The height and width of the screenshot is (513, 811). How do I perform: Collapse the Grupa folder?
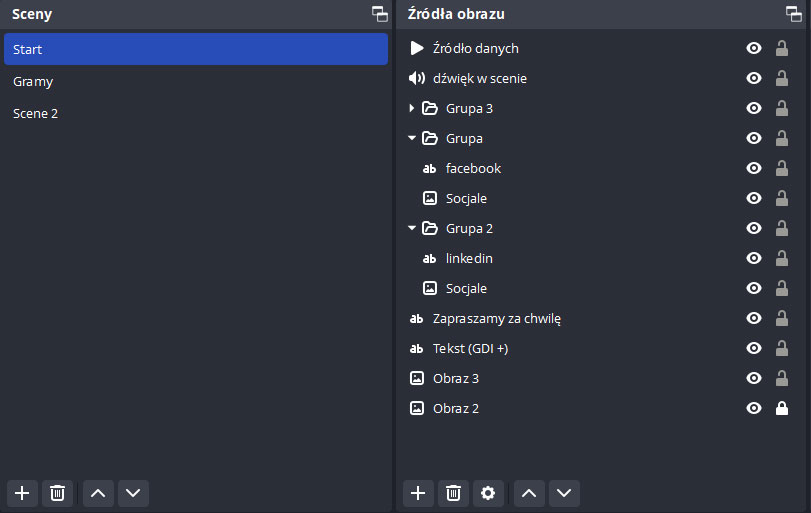pyautogui.click(x=411, y=139)
